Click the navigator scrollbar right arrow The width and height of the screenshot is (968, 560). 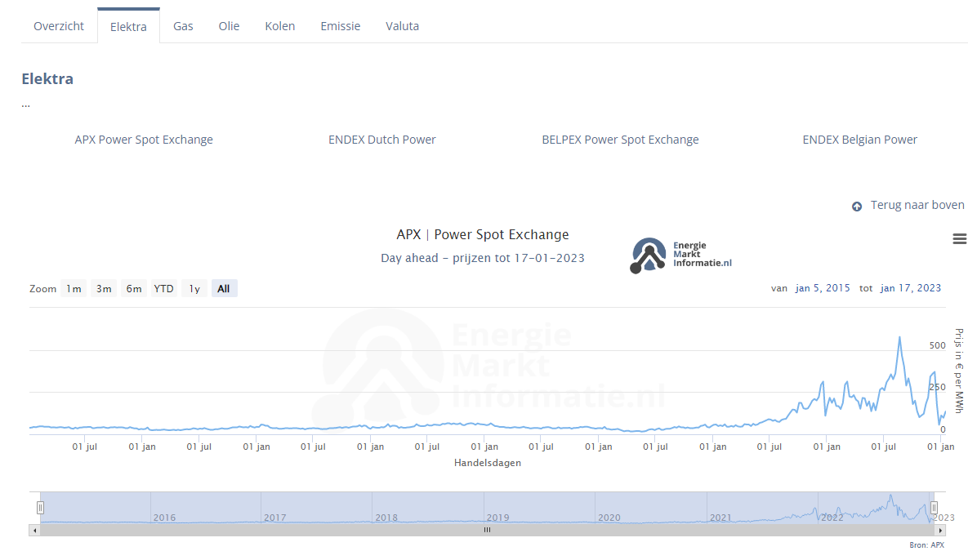(940, 531)
